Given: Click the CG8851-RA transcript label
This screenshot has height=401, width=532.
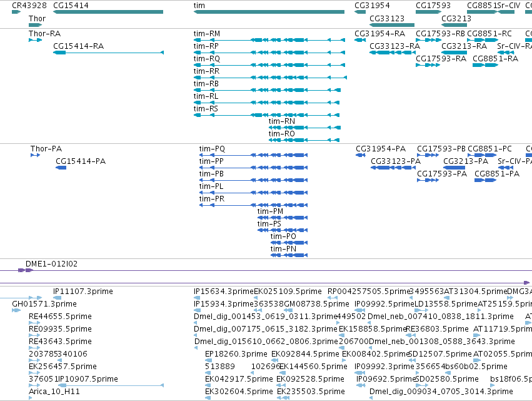Looking at the screenshot, I should (495, 59).
